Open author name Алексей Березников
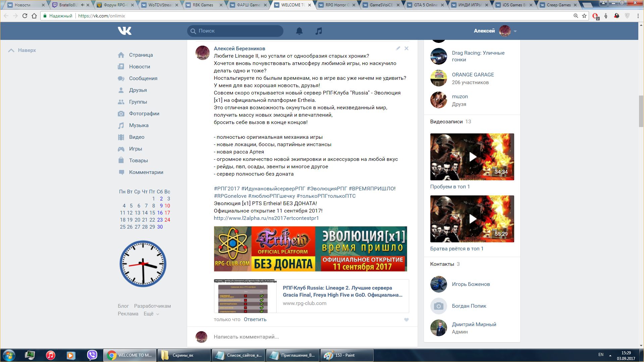Screen dimensions: 644x362 click(x=239, y=49)
